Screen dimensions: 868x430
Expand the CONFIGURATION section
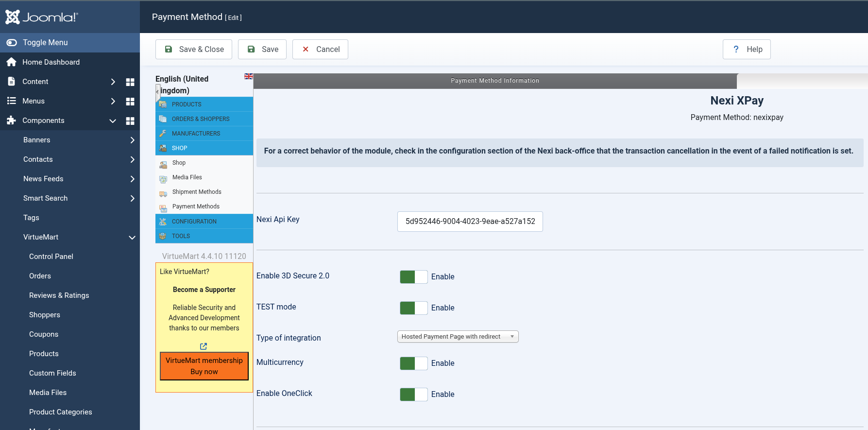point(204,222)
